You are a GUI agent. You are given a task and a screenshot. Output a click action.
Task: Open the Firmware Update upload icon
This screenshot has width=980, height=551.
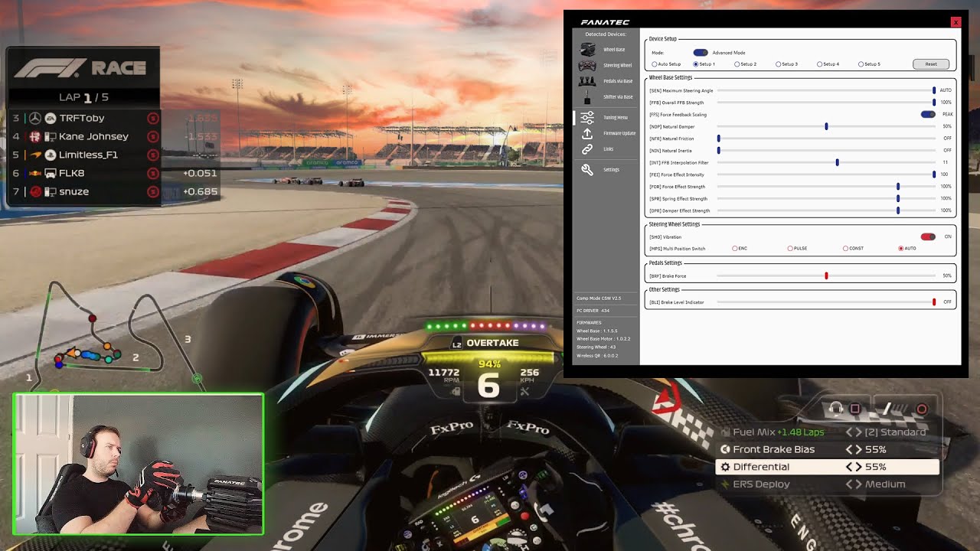[x=587, y=133]
